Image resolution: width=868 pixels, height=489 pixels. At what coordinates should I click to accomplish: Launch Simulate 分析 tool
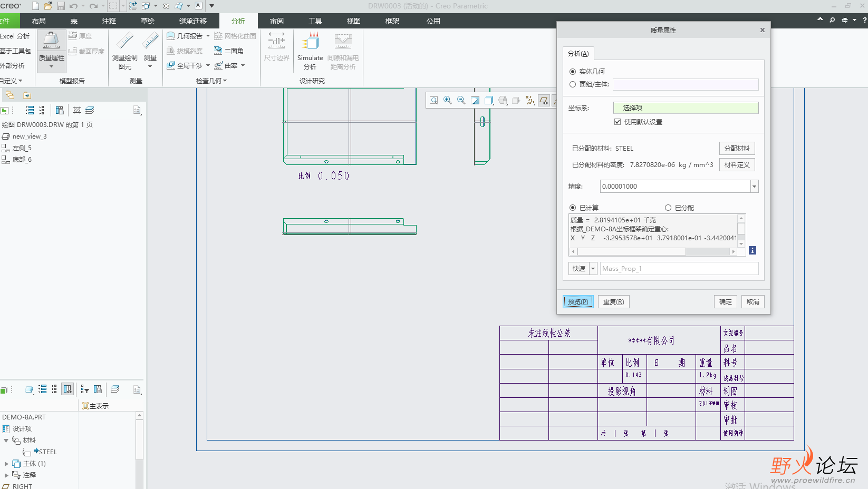point(310,51)
